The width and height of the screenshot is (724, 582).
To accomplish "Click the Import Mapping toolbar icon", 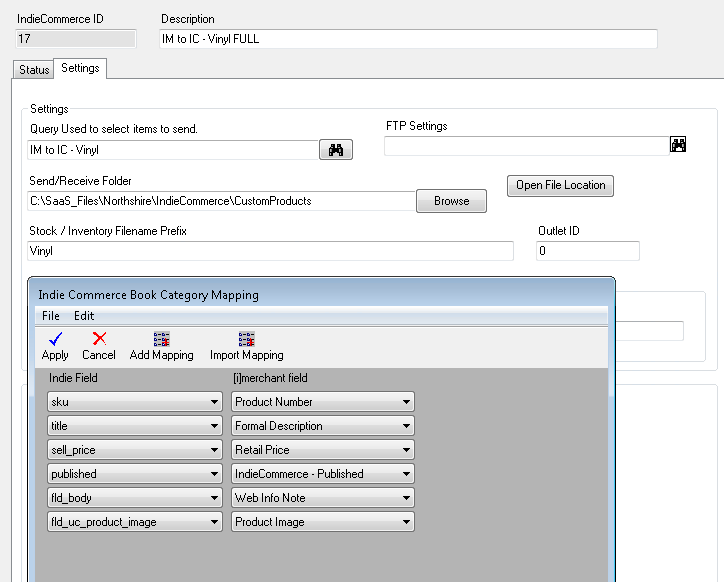I will pos(247,339).
